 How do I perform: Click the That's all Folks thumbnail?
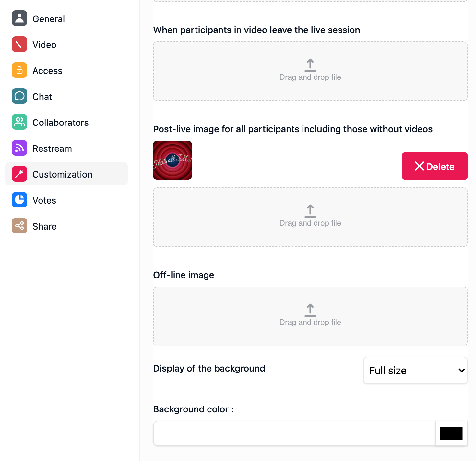click(x=173, y=160)
